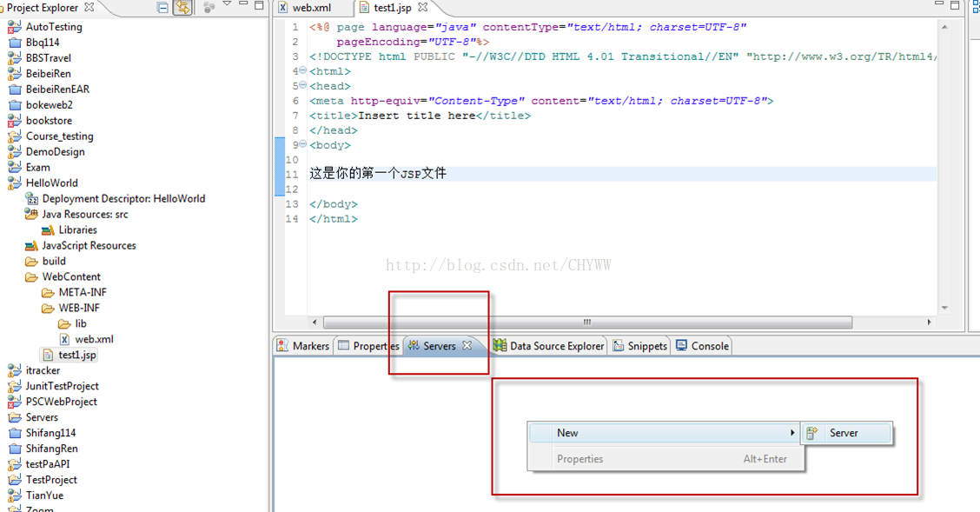Click the editor scroll-left arrow
This screenshot has height=512, width=980.
coord(315,322)
